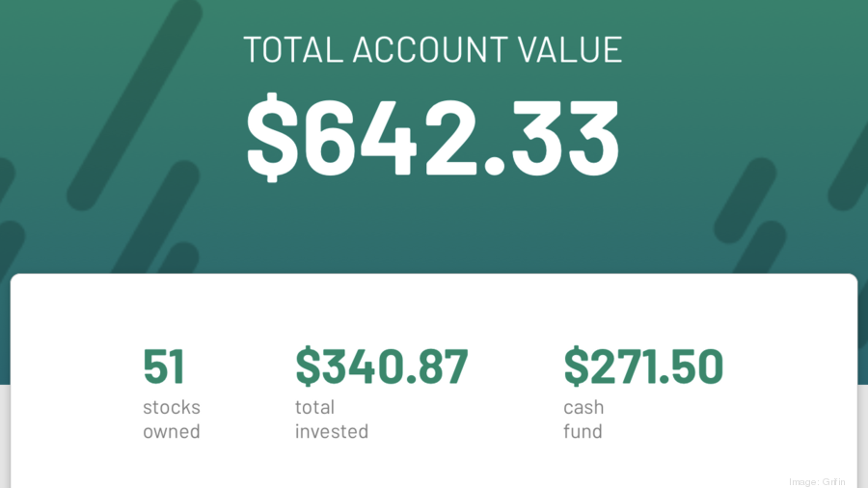
Task: Click the word "owned" under 51
Action: (x=172, y=431)
